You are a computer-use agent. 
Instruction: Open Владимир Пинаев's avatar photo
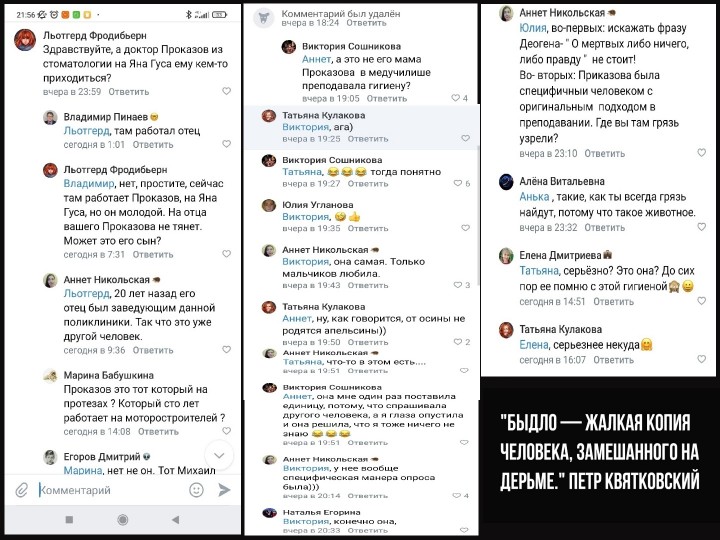(x=50, y=118)
